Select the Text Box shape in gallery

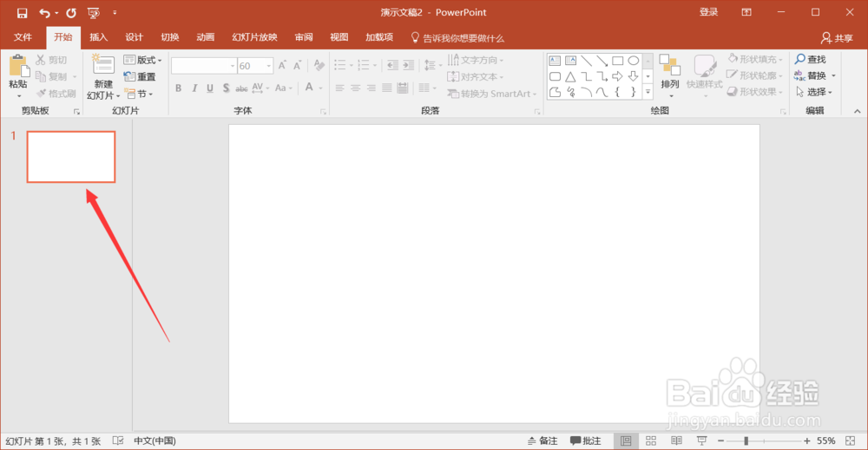555,60
